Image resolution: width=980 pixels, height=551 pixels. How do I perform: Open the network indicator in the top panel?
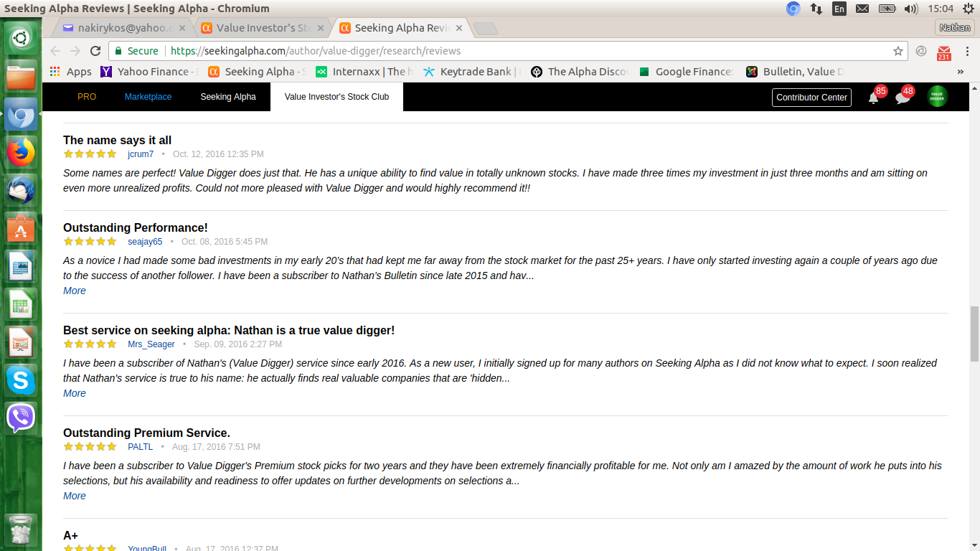(816, 9)
